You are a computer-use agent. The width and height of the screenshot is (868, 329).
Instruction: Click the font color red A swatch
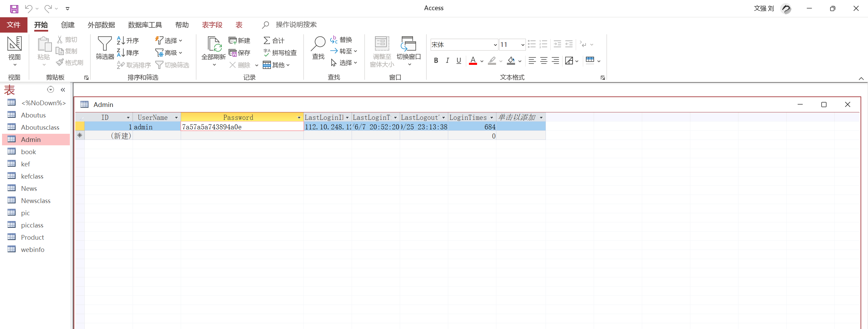[x=473, y=60]
